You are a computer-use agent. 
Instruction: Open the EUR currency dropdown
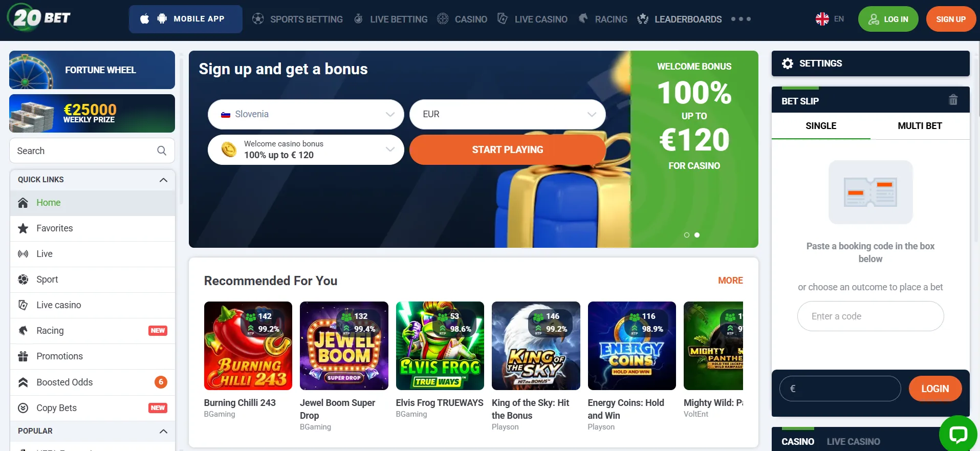coord(507,114)
